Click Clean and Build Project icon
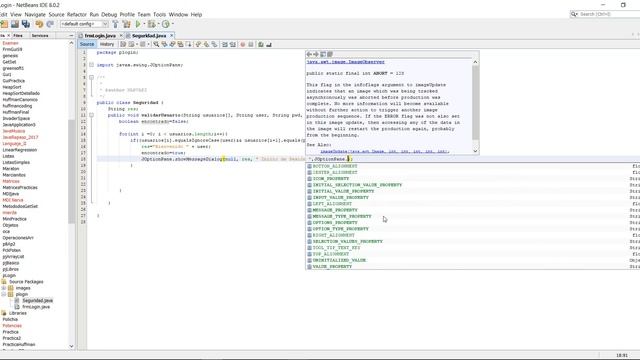This screenshot has width=640, height=360. pyautogui.click(x=127, y=24)
